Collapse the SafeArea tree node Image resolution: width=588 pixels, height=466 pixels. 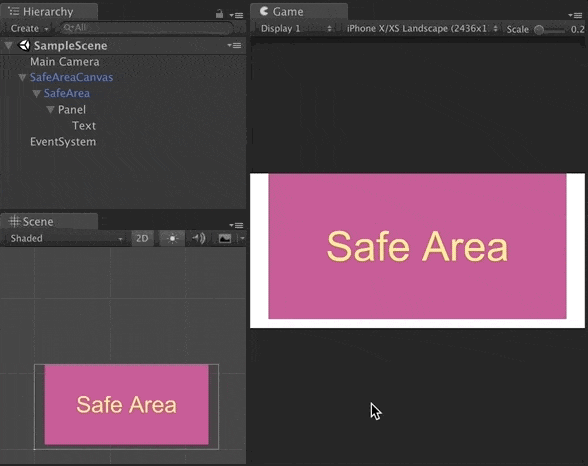pos(36,94)
